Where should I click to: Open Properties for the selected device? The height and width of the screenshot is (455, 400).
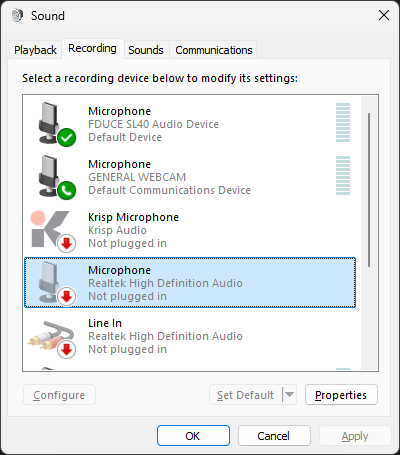341,395
